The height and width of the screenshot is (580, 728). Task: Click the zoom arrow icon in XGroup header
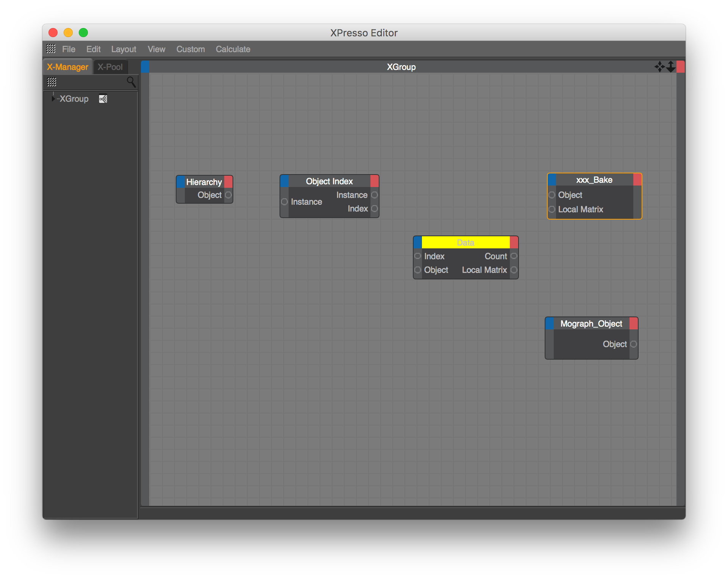[x=671, y=67]
